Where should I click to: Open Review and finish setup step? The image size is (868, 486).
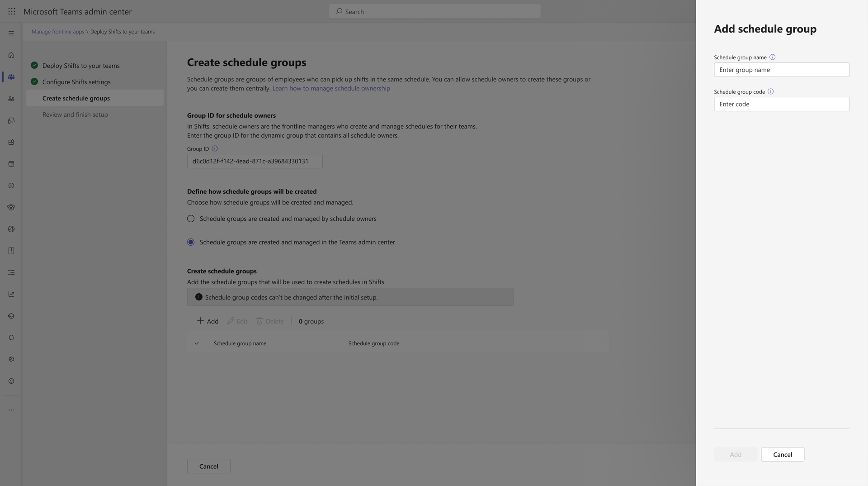pyautogui.click(x=75, y=114)
